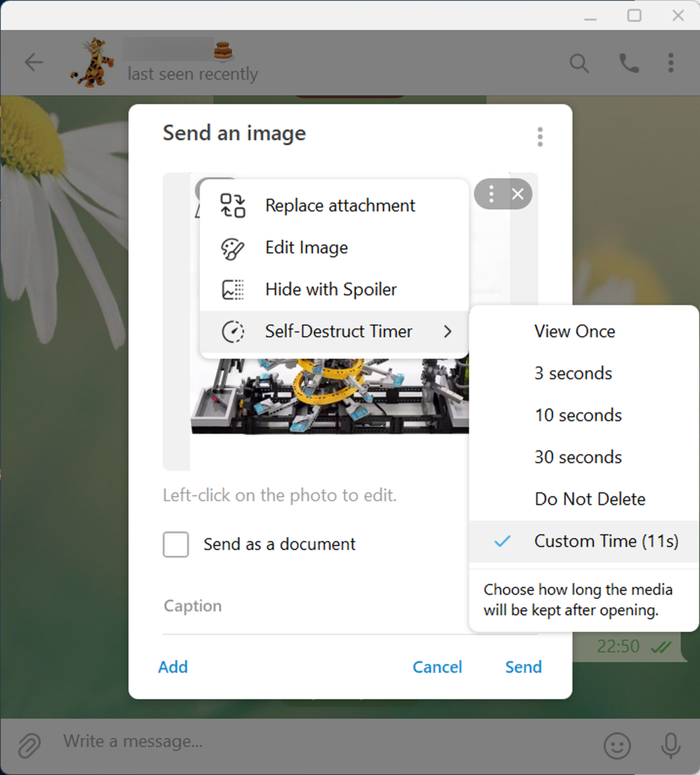Click the Replace attachment icon
700x775 pixels.
coord(233,205)
